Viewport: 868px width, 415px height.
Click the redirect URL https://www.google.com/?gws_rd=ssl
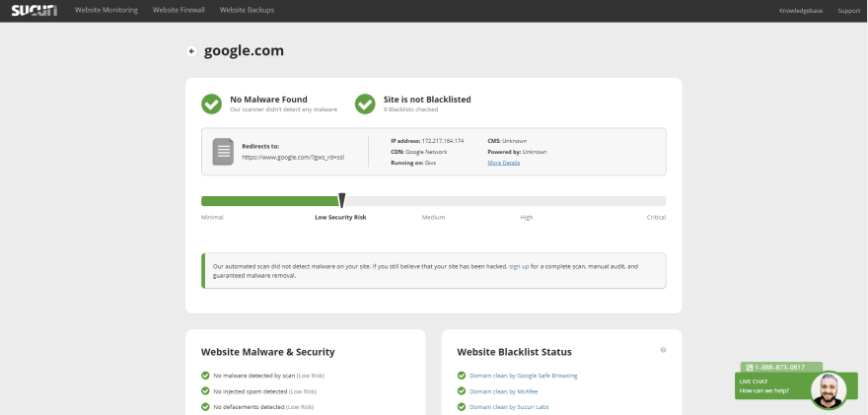(293, 157)
